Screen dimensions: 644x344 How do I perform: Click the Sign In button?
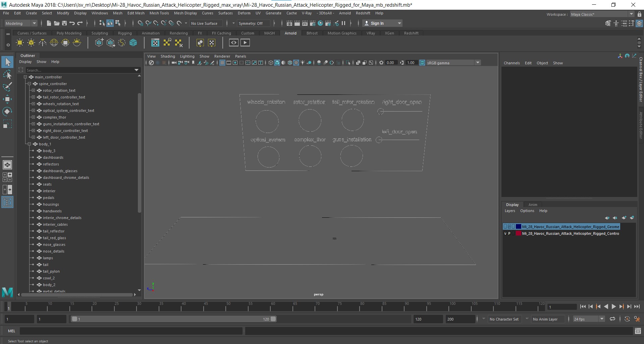pos(382,23)
